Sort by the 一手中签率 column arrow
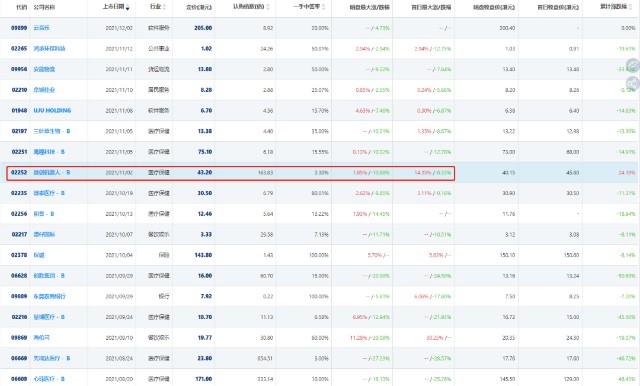 [323, 7]
